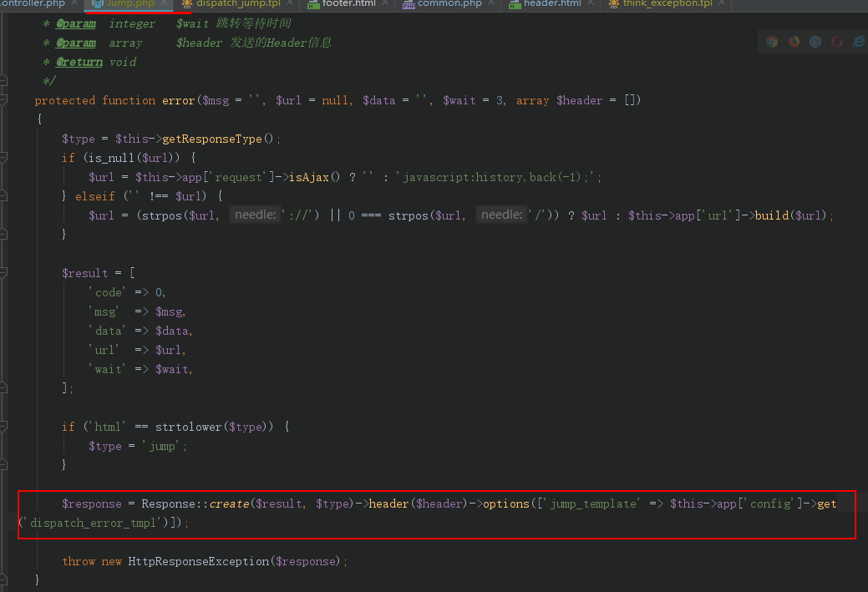868x592 pixels.
Task: Click the 'code' array key
Action: coord(107,292)
